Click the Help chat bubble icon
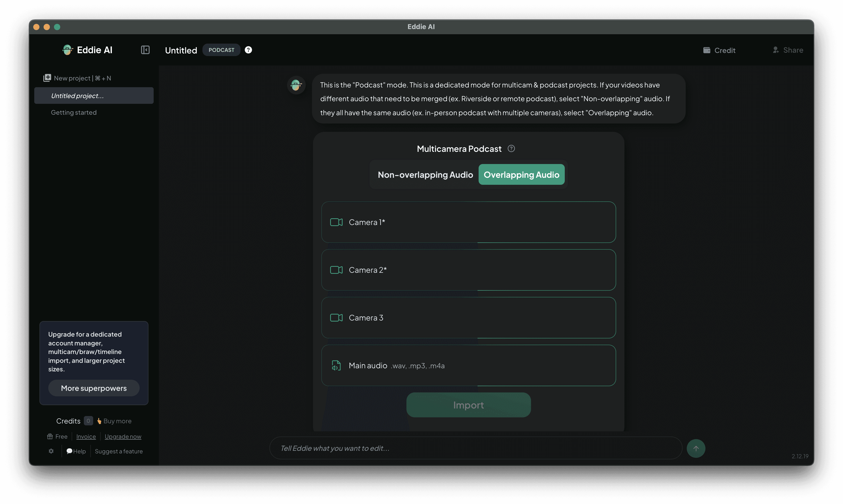843x504 pixels. click(x=69, y=451)
